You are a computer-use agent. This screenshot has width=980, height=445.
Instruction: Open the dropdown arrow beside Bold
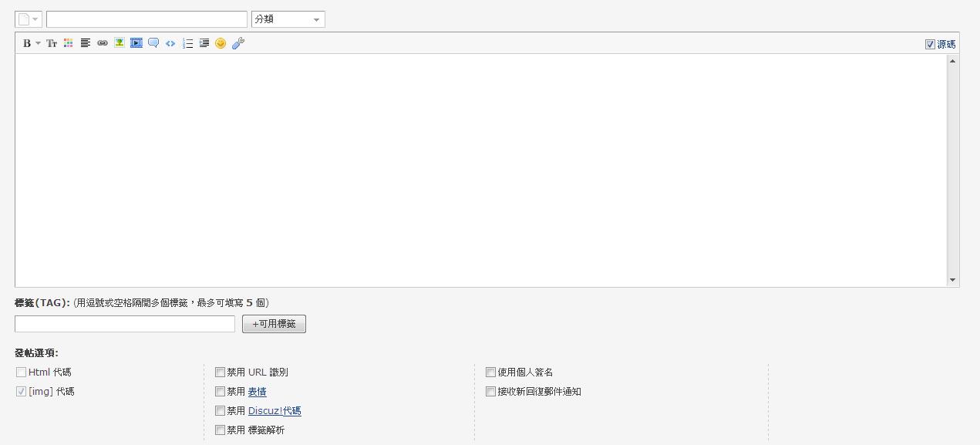38,43
